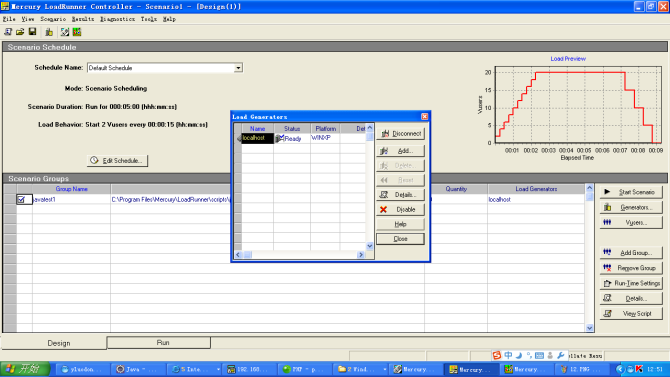
Task: Expand the '2 Wind...' taskbar group arrow
Action: coord(384,369)
